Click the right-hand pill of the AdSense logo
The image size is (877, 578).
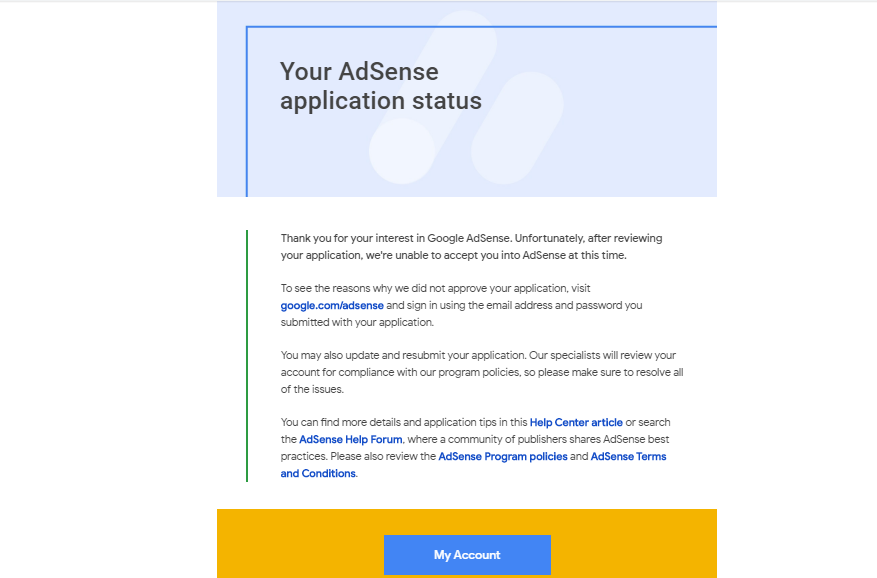click(x=517, y=128)
